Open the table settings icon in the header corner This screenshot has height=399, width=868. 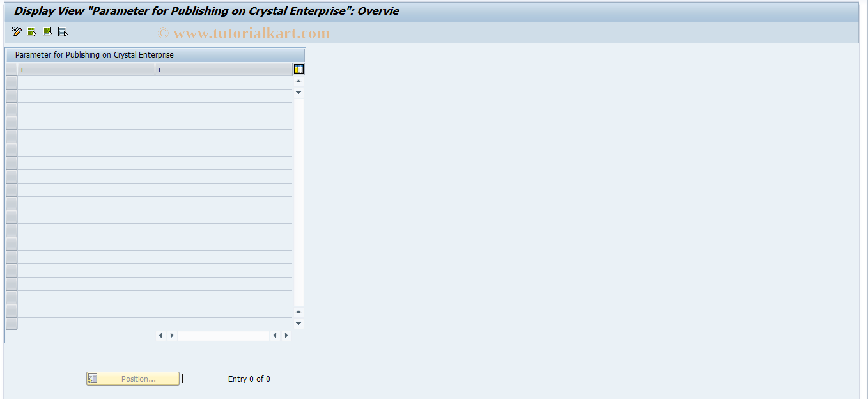298,69
